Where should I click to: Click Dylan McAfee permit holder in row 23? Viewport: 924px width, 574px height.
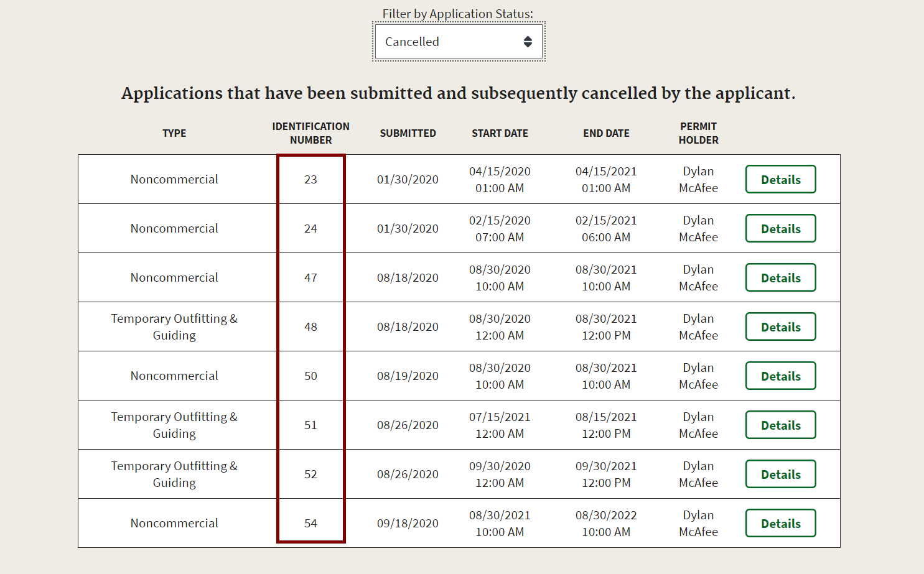698,179
